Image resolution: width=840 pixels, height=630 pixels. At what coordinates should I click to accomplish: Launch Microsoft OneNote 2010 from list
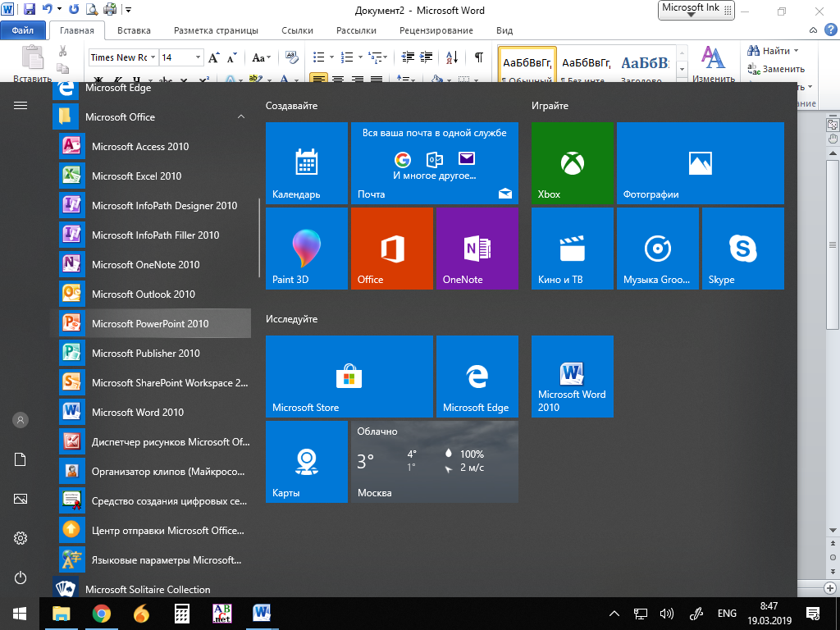click(x=145, y=264)
